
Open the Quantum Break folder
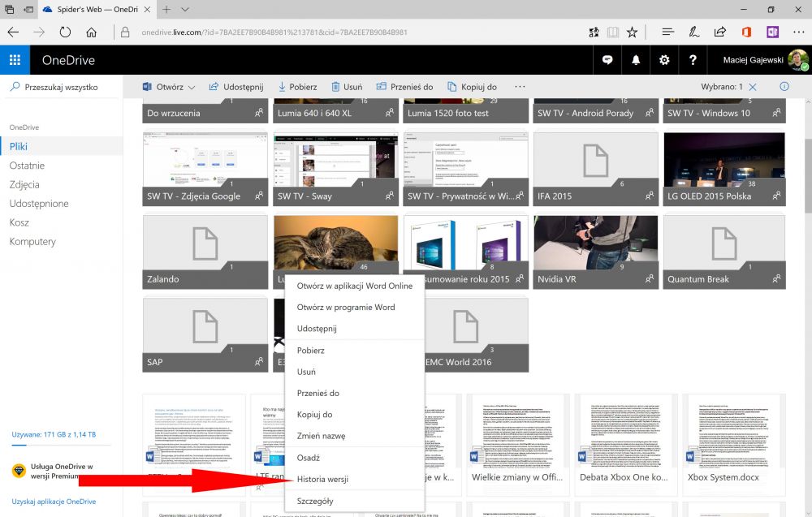click(x=724, y=252)
